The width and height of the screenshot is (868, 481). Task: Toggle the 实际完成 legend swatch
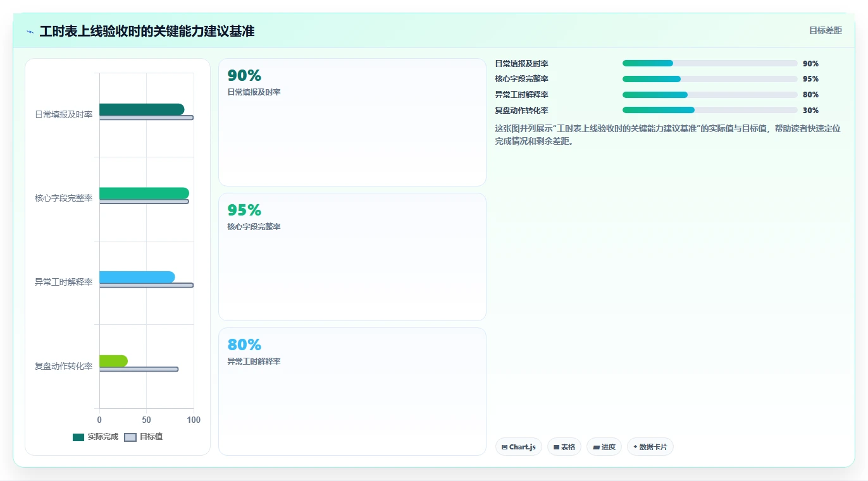[x=78, y=437]
